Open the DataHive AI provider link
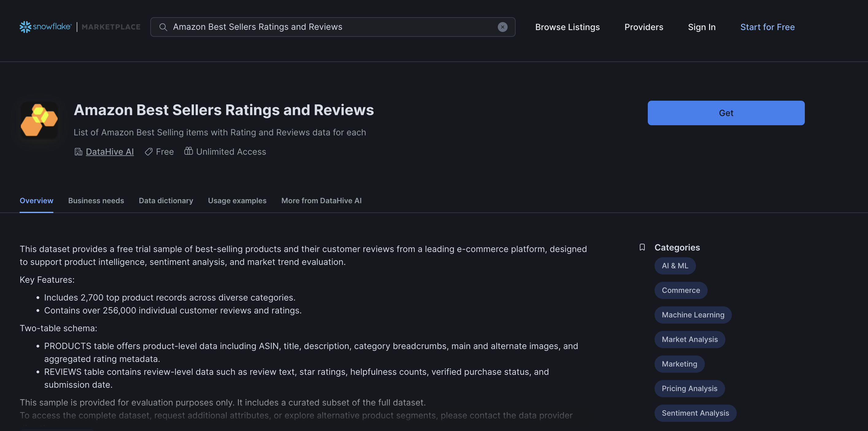The height and width of the screenshot is (431, 868). [110, 152]
